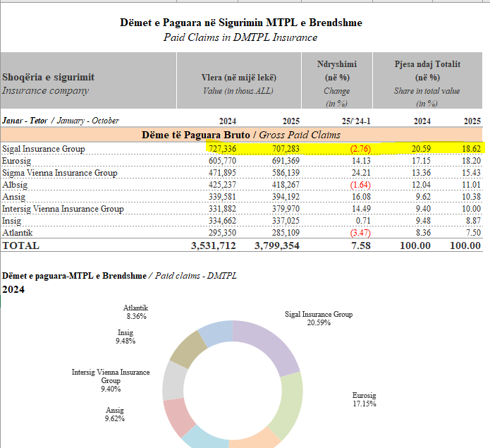Select the Sigal Insurance Group table row label
Screen dimensions: 490x448
pos(44,149)
